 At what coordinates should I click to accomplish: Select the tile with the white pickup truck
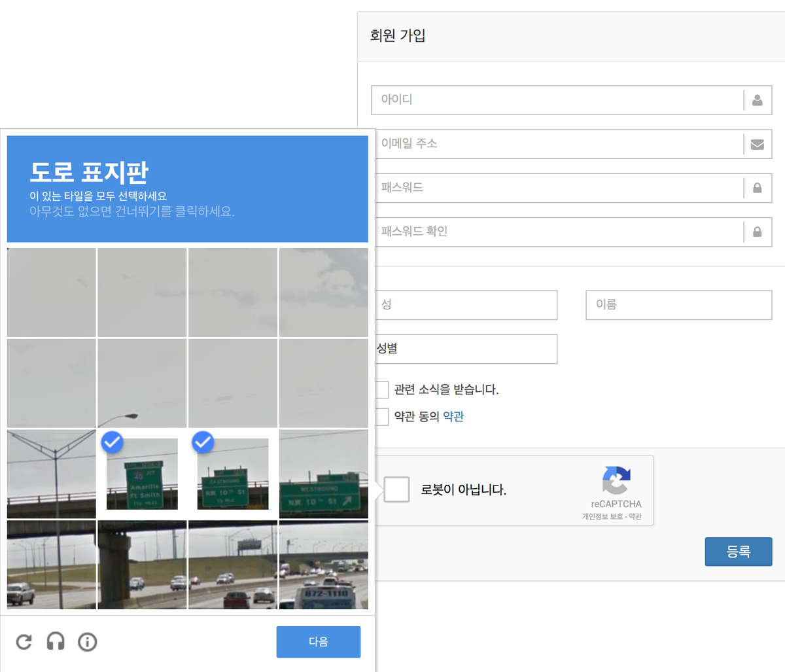[x=51, y=565]
